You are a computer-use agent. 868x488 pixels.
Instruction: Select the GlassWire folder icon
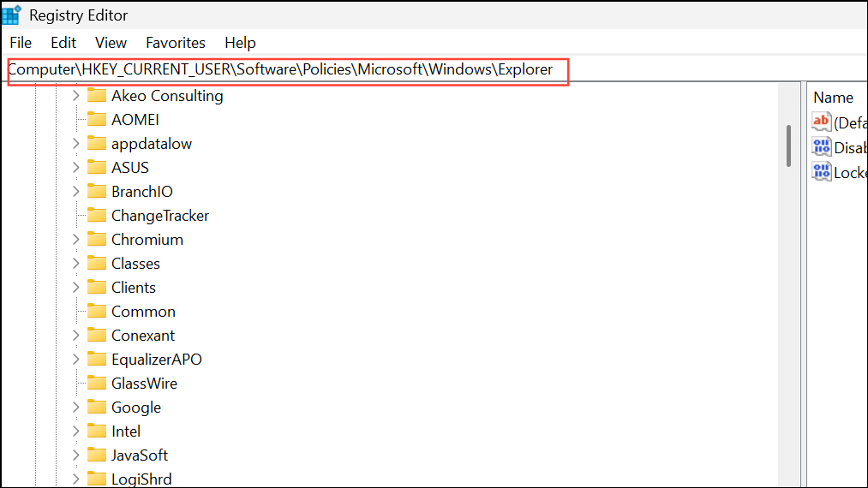[x=96, y=383]
